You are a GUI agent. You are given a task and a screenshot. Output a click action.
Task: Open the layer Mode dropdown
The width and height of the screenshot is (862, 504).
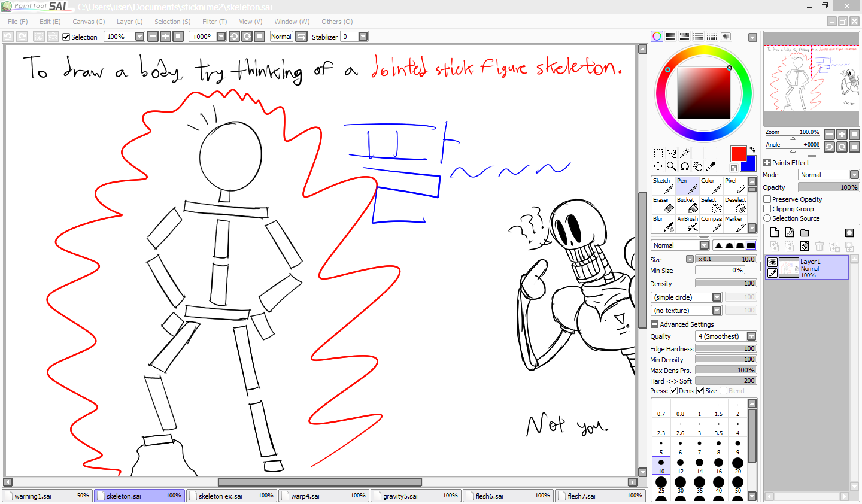point(829,175)
